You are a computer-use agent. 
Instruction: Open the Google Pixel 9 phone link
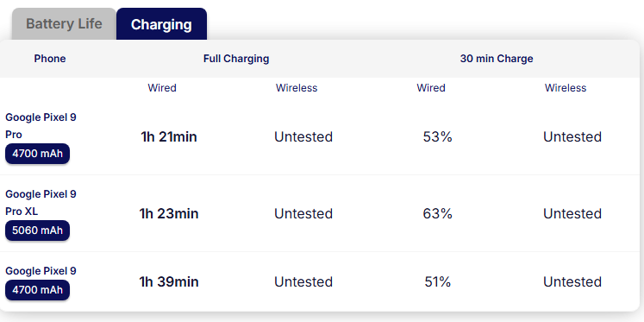tap(41, 271)
